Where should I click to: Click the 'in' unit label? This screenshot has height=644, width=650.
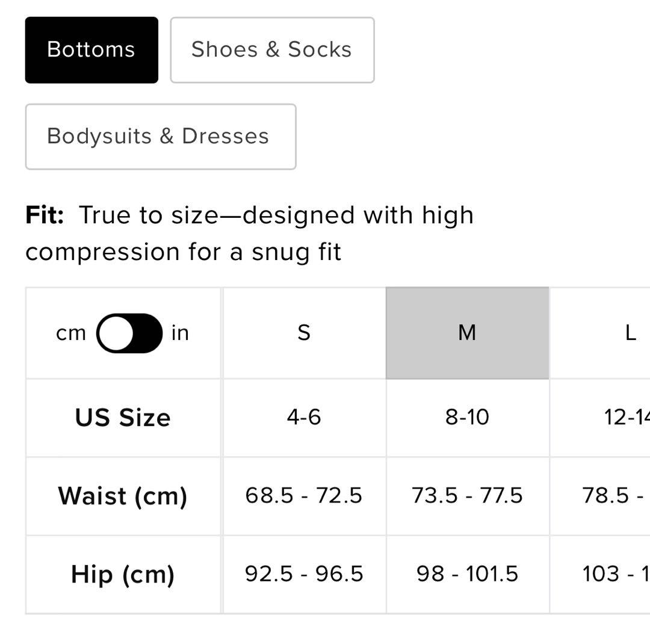point(180,333)
